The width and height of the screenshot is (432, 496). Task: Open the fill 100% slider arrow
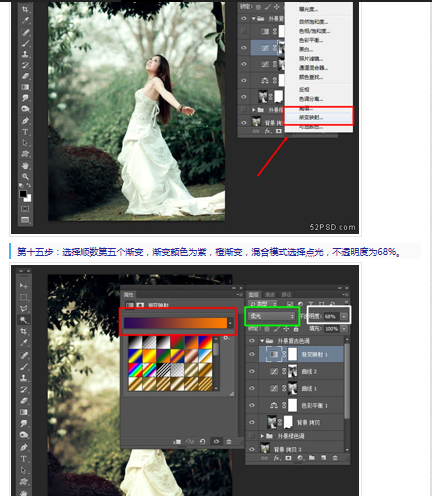click(344, 329)
